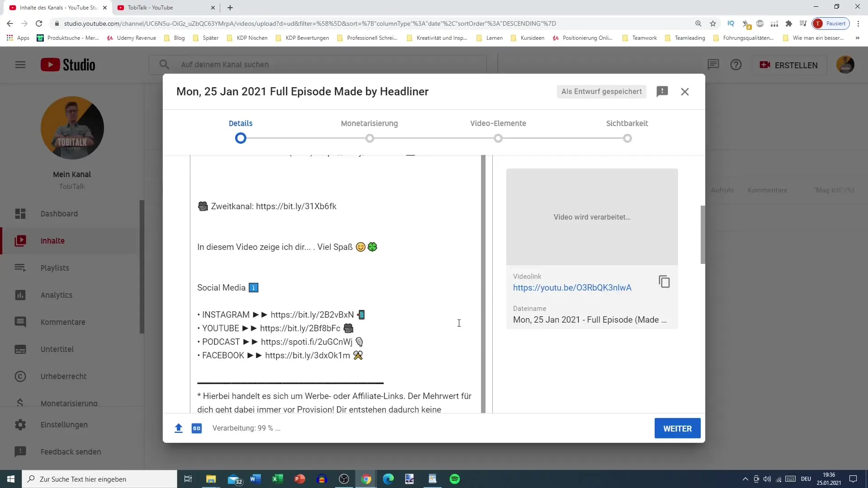
Task: Go to the Video-Elemente step
Action: (x=498, y=123)
